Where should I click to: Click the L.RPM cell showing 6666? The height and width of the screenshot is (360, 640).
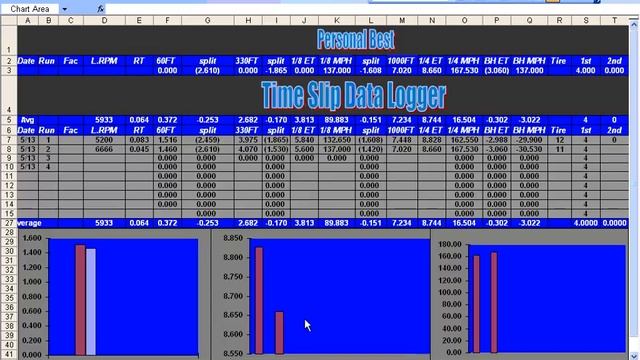pos(104,149)
